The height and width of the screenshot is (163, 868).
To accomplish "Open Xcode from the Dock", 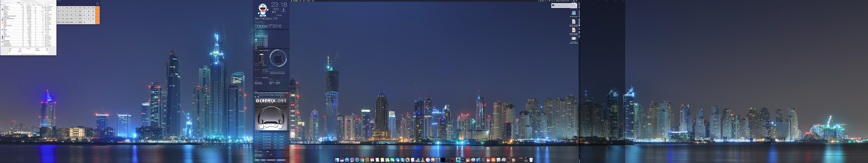I will [479, 160].
